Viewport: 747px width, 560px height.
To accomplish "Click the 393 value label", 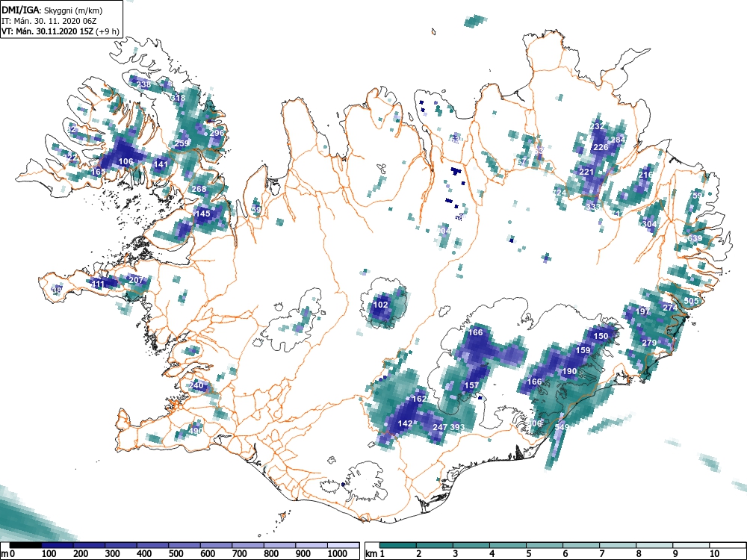I will point(457,427).
